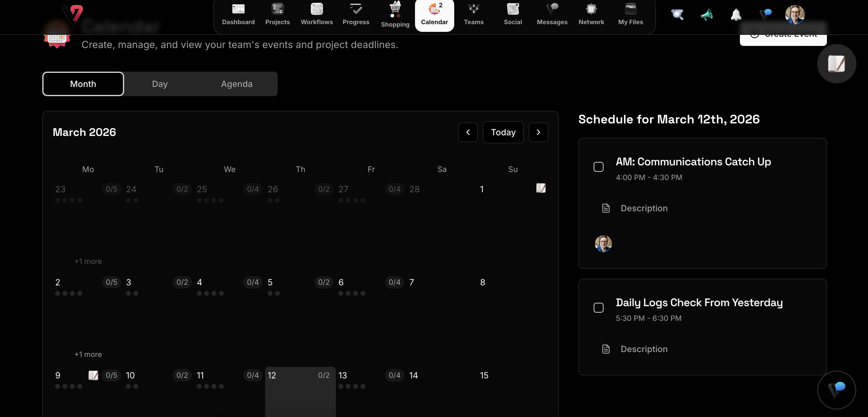Click the attendee avatar on Communications event
Image resolution: width=868 pixels, height=417 pixels.
click(603, 244)
